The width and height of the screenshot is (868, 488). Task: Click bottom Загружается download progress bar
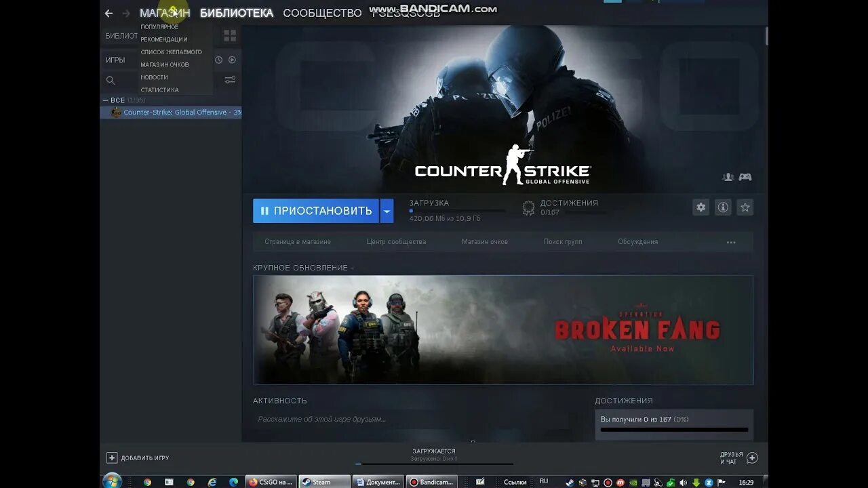[x=434, y=464]
